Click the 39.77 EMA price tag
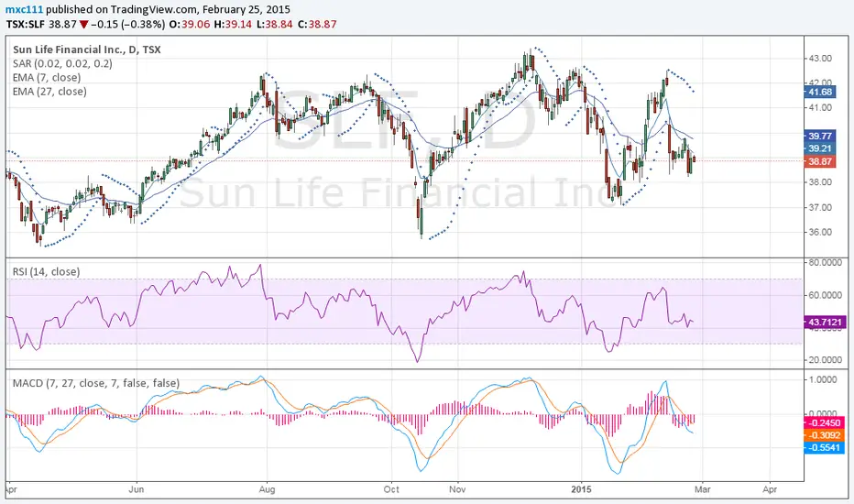 pos(820,136)
